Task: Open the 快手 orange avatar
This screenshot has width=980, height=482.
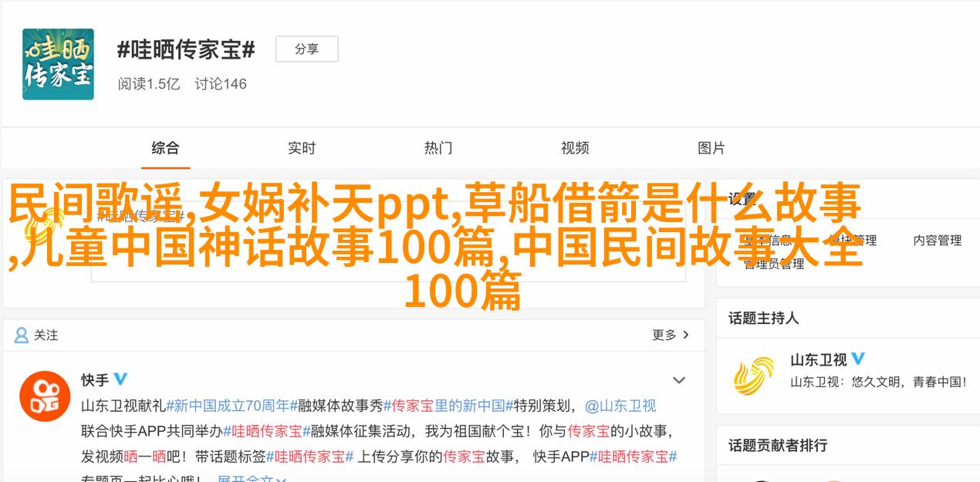Action: (45, 396)
